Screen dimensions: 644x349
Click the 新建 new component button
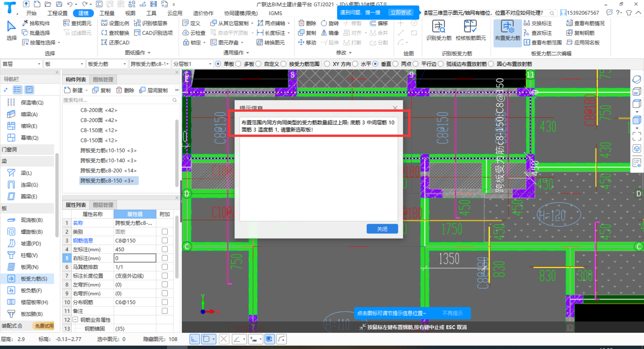73,90
